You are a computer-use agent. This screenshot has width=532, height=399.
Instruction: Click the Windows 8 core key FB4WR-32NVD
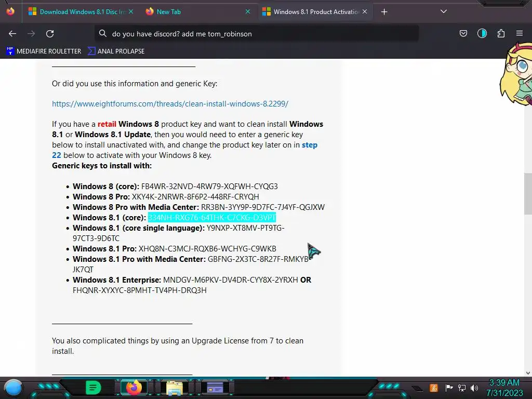tap(209, 187)
